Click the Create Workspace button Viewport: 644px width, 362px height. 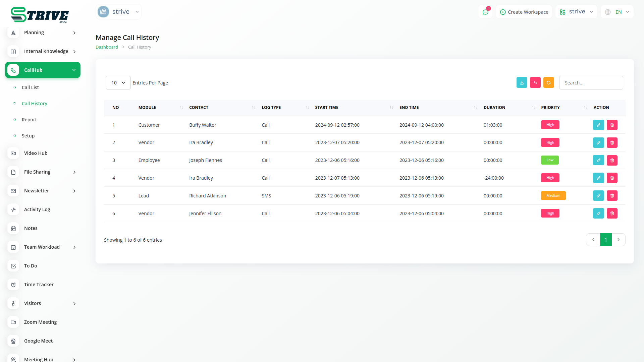pyautogui.click(x=524, y=12)
